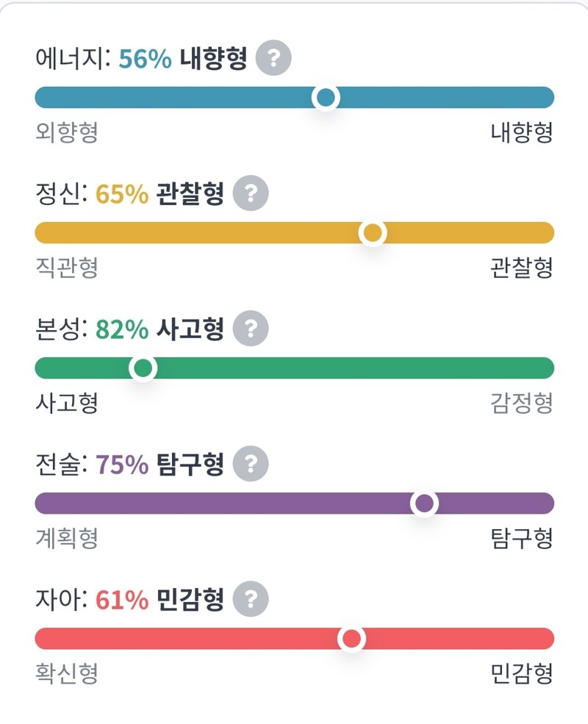Click the 계획형 label under the purple bar
Screen dimensions: 588x724
coord(67,538)
